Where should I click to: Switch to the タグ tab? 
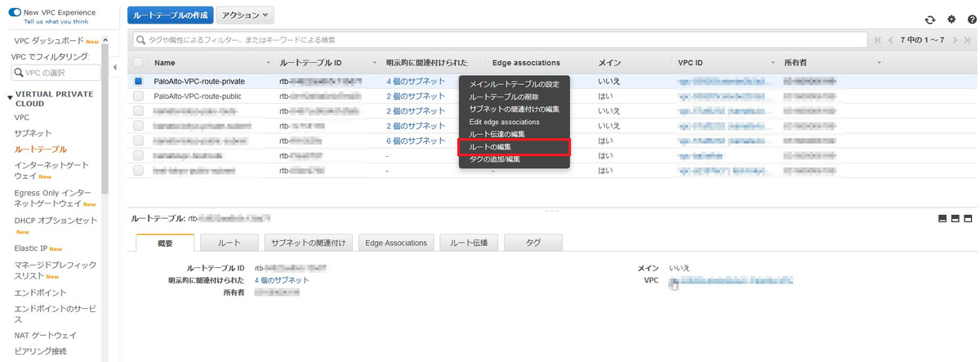(x=533, y=243)
